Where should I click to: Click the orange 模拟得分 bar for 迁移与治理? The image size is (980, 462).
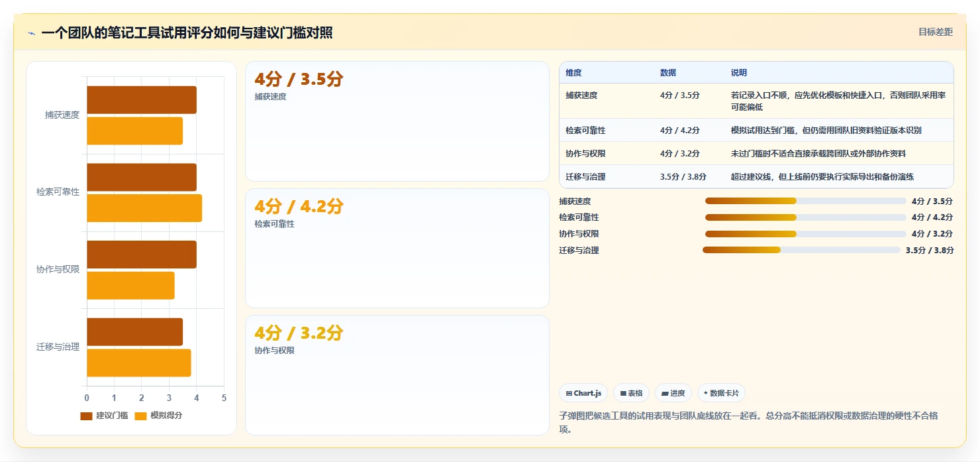139,363
